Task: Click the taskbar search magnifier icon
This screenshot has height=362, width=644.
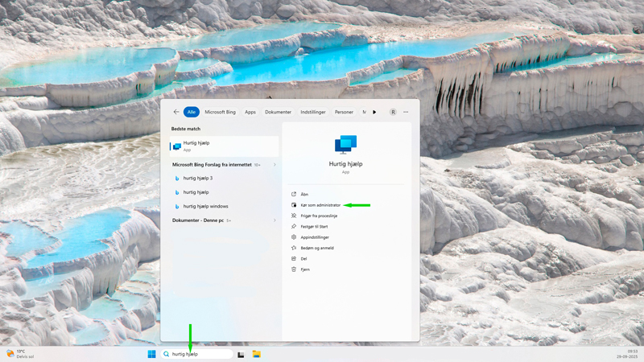Action: click(x=167, y=354)
